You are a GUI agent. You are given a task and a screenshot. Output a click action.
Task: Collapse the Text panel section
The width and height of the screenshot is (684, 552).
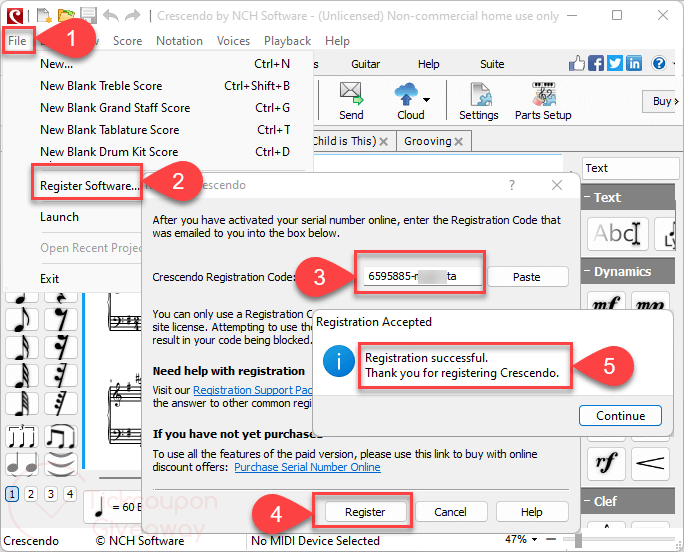coord(587,197)
